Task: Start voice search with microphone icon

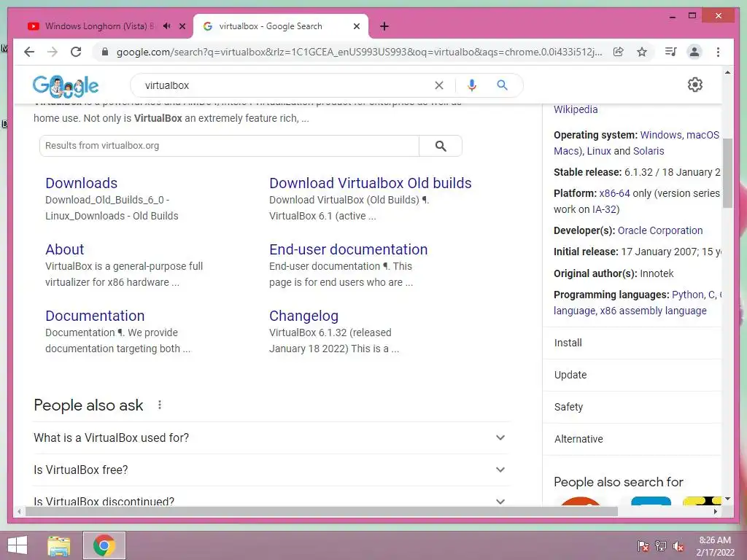Action: click(472, 85)
